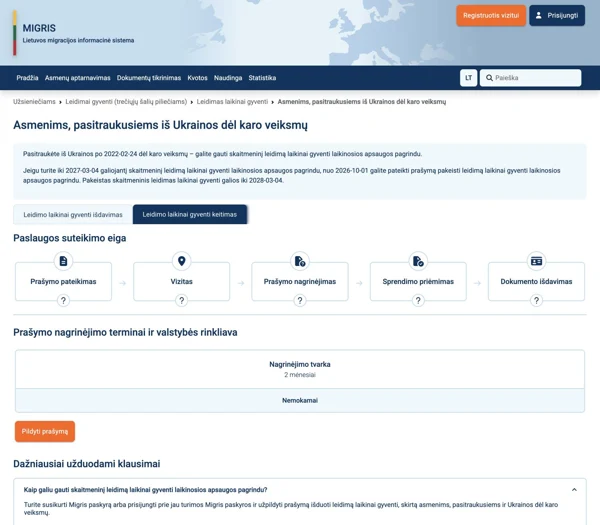Open the help question mark under Vizitas
The width and height of the screenshot is (600, 525).
coord(181,300)
